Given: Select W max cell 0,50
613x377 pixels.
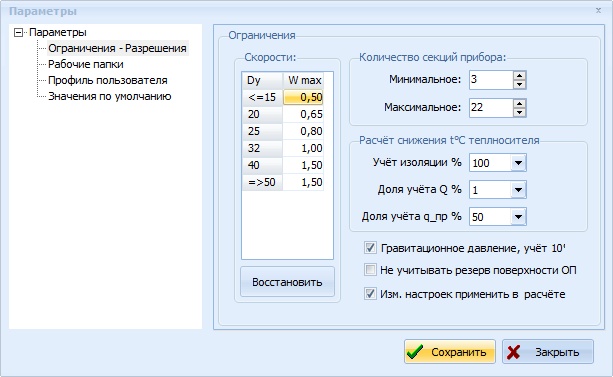Looking at the screenshot, I should [303, 97].
